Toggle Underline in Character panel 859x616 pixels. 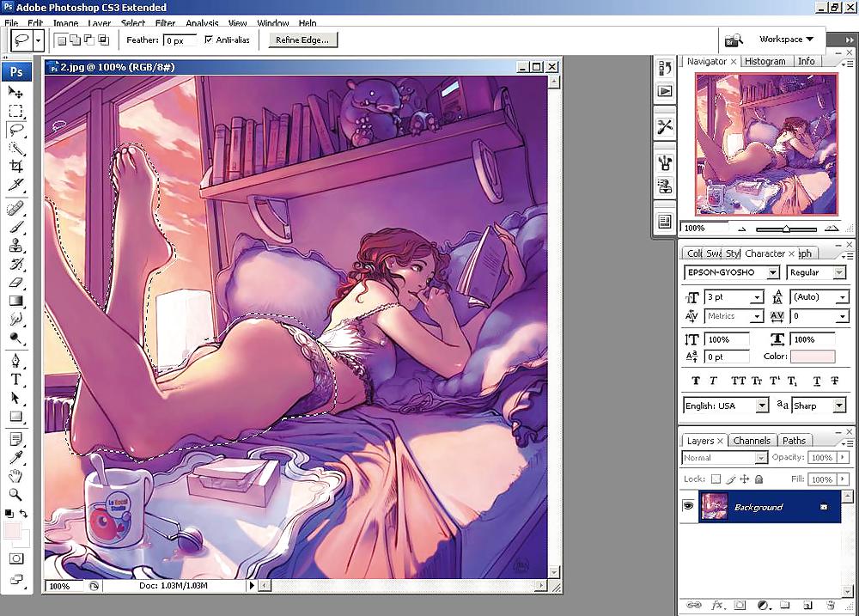click(x=816, y=381)
